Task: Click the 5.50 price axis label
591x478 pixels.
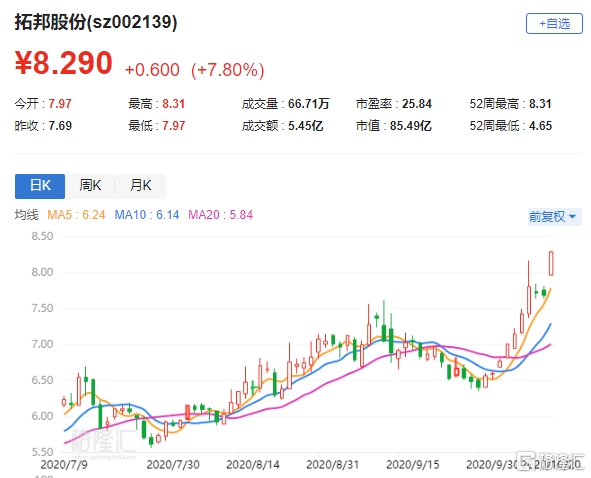Action: pyautogui.click(x=42, y=452)
